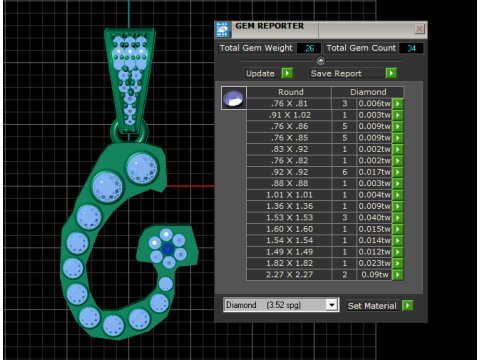Select the .91 X 1.02 size cell
Image resolution: width=480 pixels, height=360 pixels.
(x=289, y=115)
